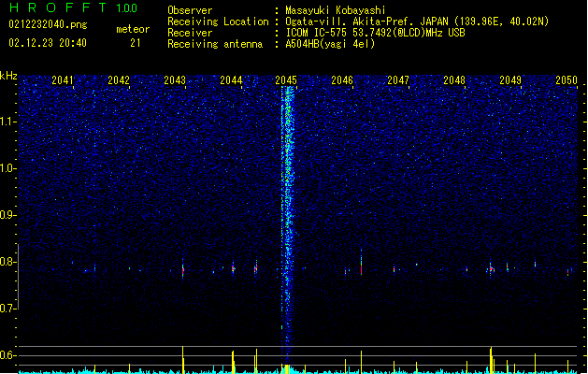Click frequency axis label 1.1
Viewport: 588px width, 374px height.
coord(7,122)
